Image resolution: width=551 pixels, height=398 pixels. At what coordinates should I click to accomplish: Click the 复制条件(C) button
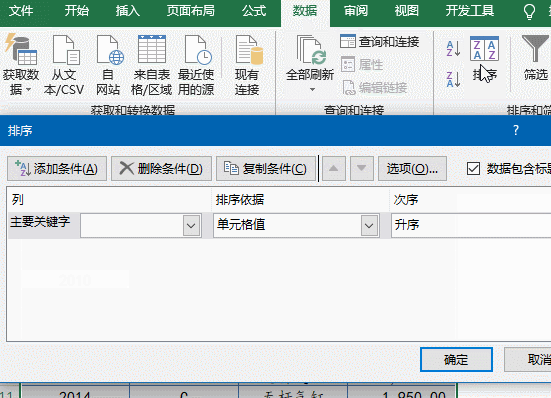click(266, 169)
